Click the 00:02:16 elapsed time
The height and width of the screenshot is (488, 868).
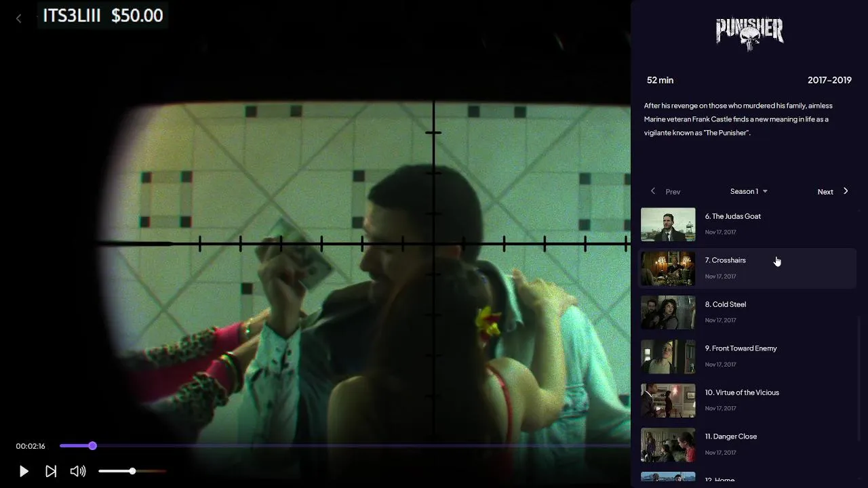(31, 446)
